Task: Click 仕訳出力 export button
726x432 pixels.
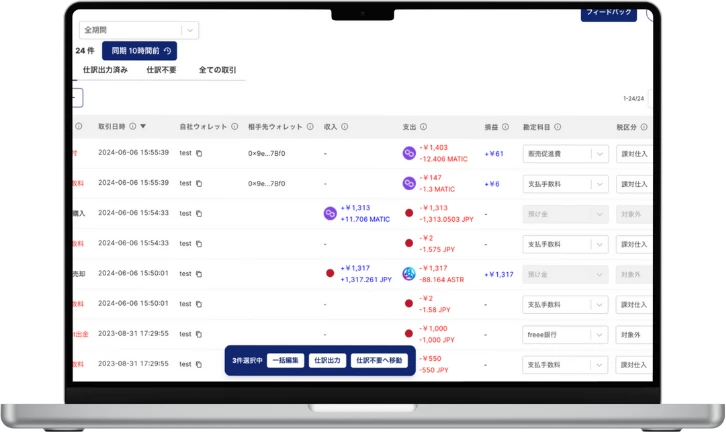Action: click(327, 360)
